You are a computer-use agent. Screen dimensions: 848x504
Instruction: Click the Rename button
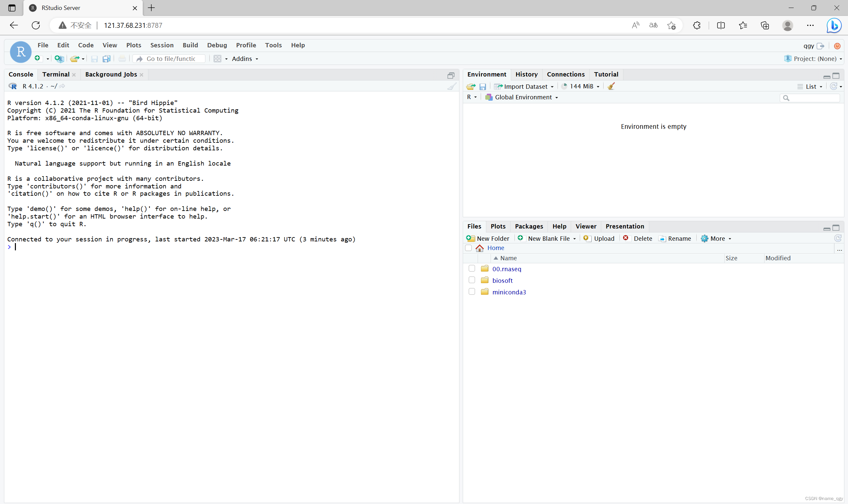point(675,238)
